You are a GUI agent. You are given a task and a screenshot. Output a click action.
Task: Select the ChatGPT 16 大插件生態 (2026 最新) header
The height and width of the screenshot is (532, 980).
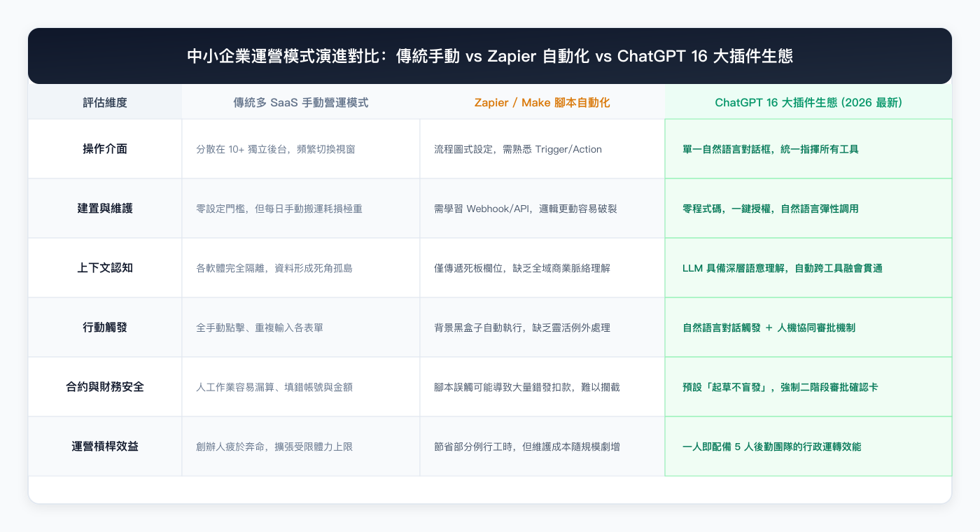[x=808, y=102]
